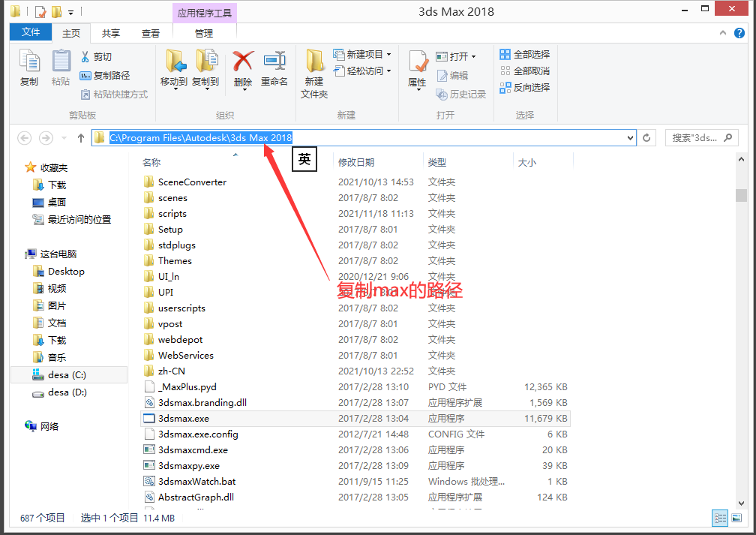Select the 3dsmax.exe file
756x535 pixels.
[x=355, y=418]
